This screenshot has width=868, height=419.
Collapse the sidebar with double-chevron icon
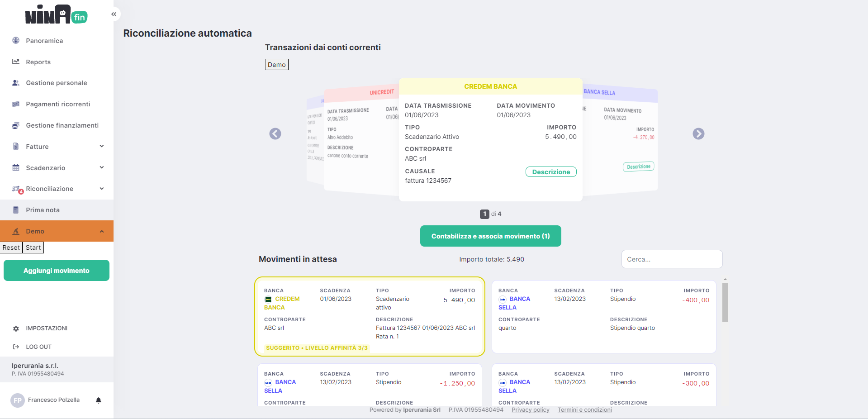(x=114, y=14)
